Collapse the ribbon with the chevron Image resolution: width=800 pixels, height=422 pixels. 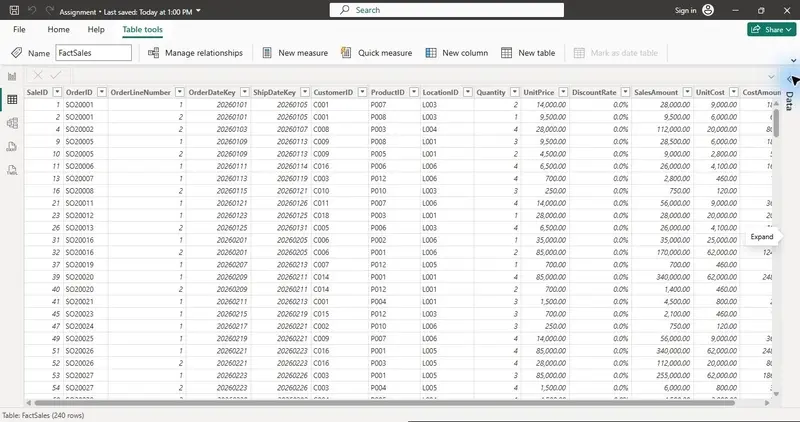click(793, 61)
